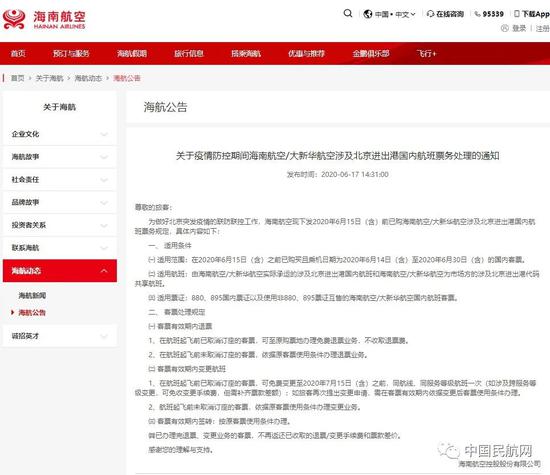
Task: Expand the 诚招英才 sidebar section
Action: [60, 336]
